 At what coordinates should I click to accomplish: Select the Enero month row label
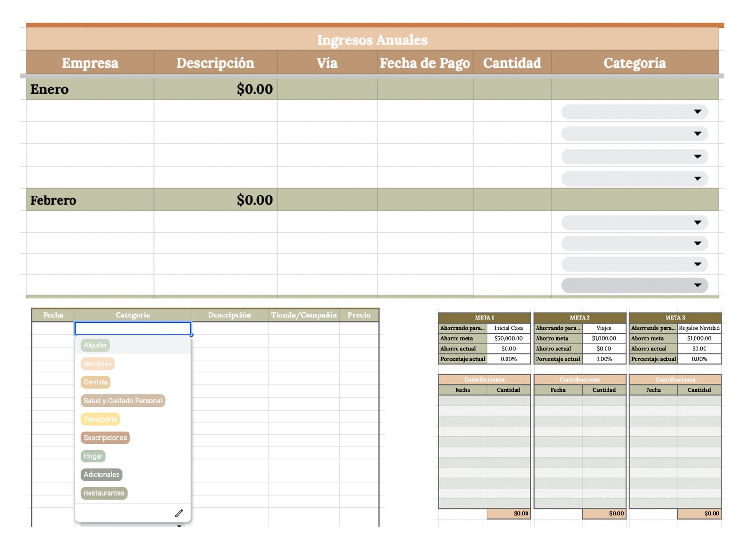coord(50,89)
